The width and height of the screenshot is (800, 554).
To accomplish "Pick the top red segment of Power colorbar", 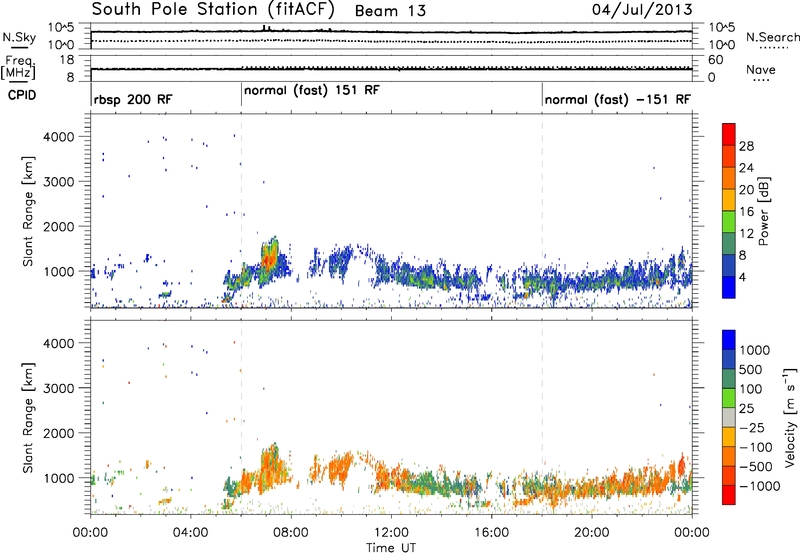I will tap(729, 134).
